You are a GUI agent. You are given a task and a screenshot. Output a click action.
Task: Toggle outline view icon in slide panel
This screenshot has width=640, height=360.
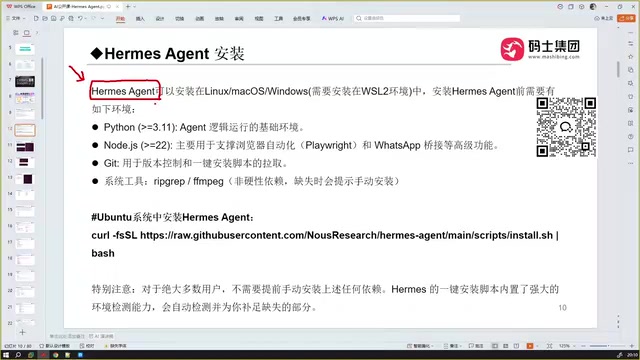(x=16, y=32)
